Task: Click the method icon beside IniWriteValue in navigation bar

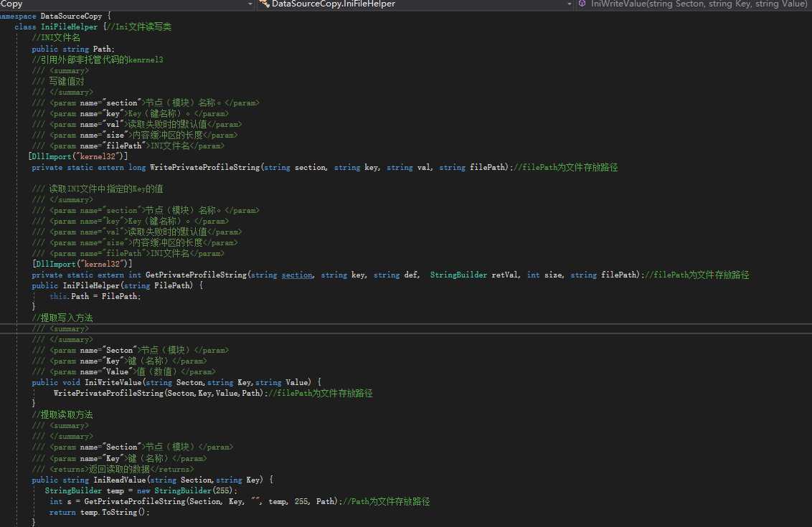Action: tap(582, 4)
